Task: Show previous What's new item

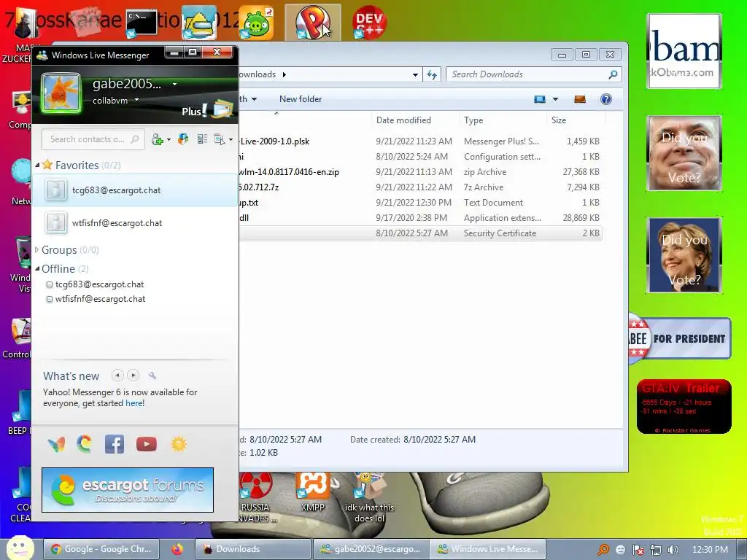Action: point(117,376)
